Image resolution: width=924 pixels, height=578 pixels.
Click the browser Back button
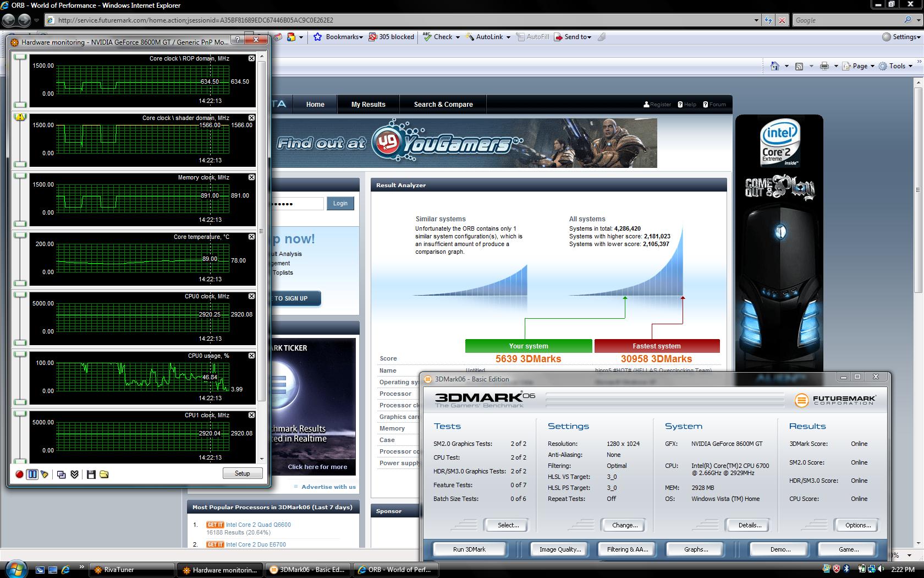(9, 20)
